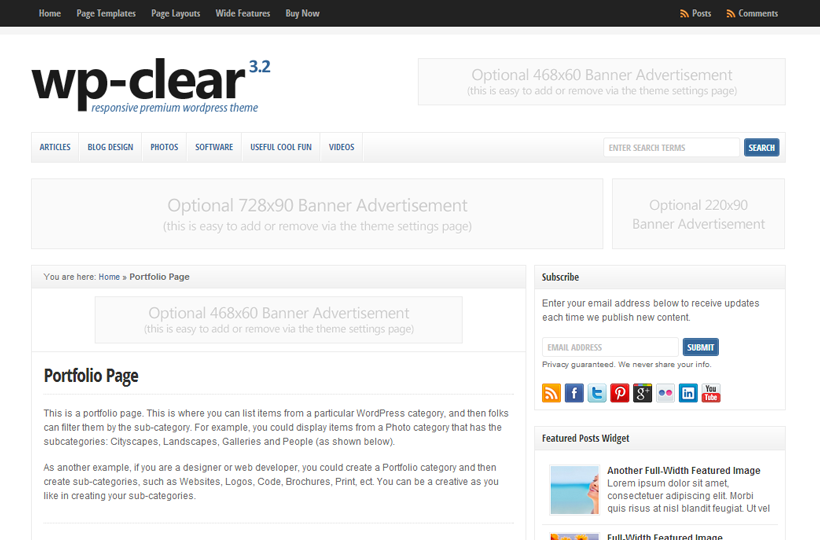Open the Facebook social icon
820x540 pixels.
click(x=574, y=393)
